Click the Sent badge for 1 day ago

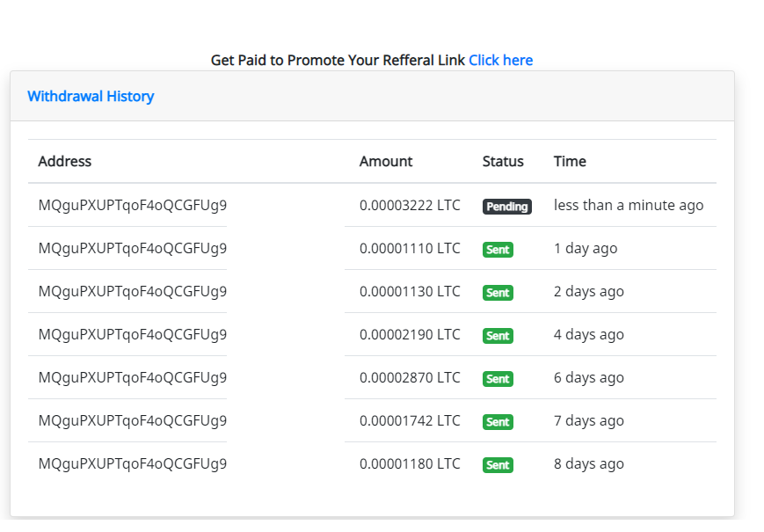pyautogui.click(x=498, y=250)
